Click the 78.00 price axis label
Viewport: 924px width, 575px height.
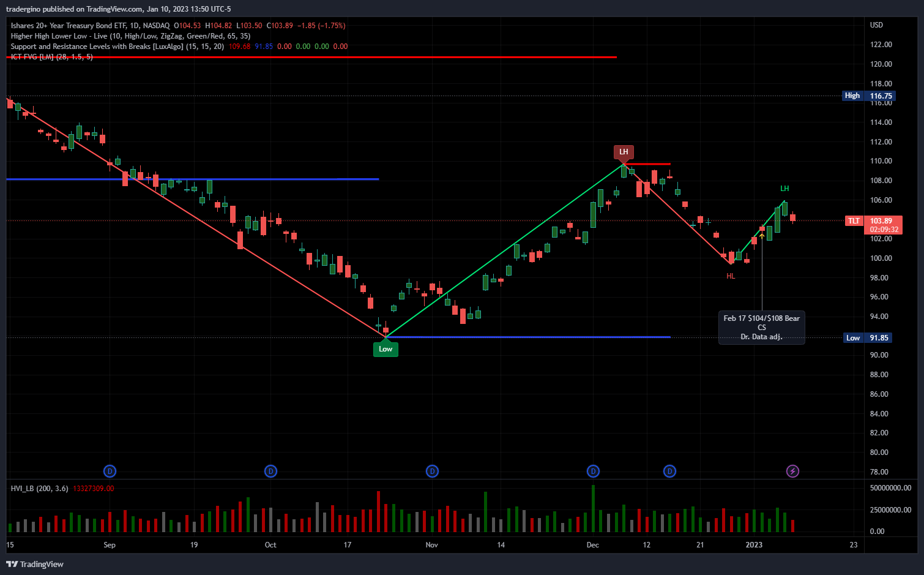point(879,472)
